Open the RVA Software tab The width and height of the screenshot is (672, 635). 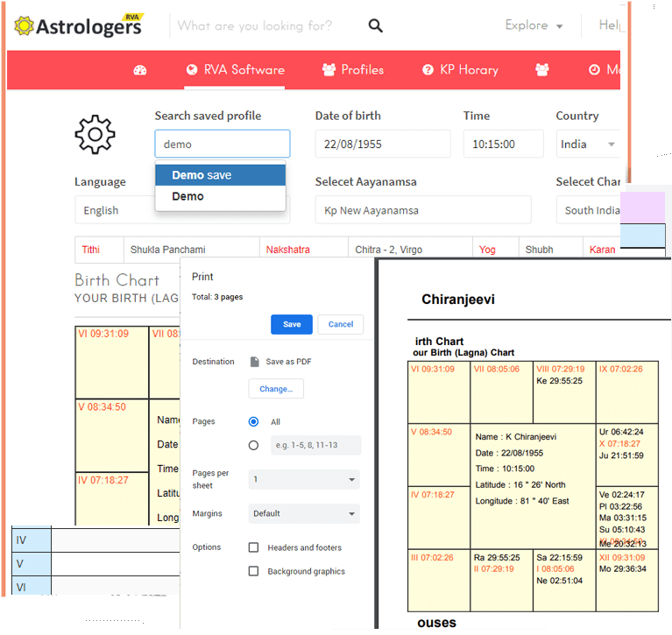coord(235,70)
